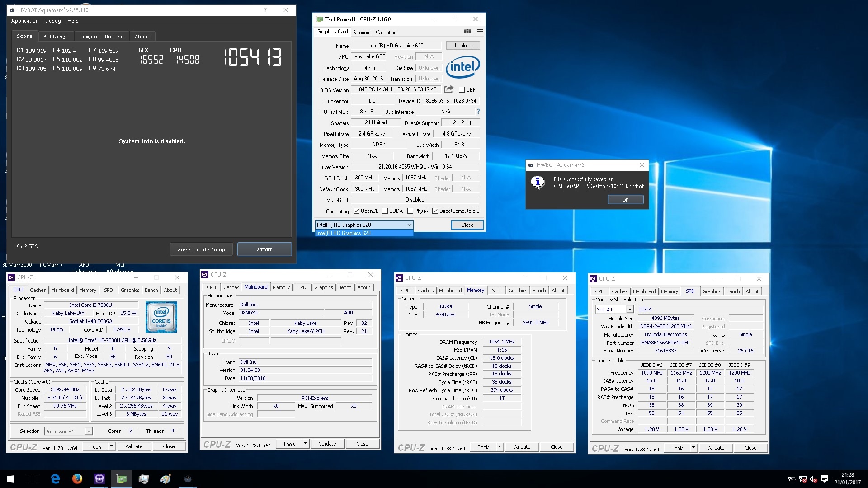Expand Tools dropdown arrow in CPU-Z SPD window
Image resolution: width=868 pixels, height=488 pixels.
pos(693,448)
